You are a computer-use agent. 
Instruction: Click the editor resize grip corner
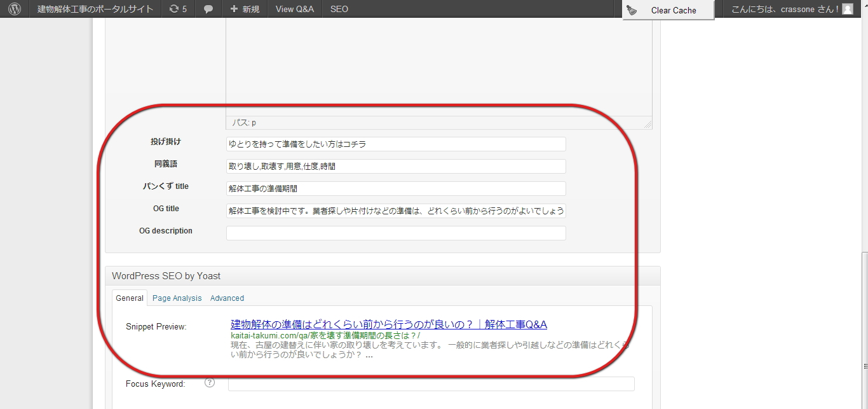[x=648, y=124]
